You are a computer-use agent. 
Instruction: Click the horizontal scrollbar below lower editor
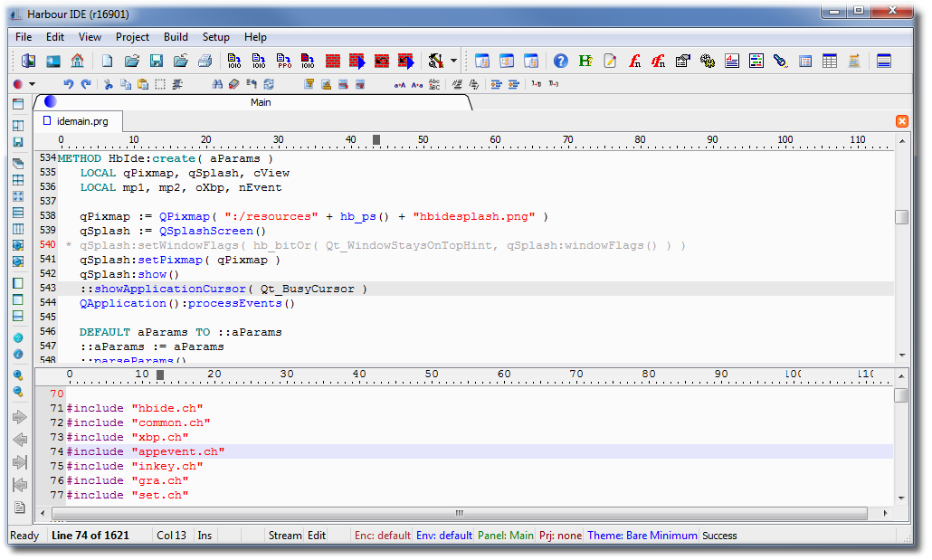coord(459,513)
